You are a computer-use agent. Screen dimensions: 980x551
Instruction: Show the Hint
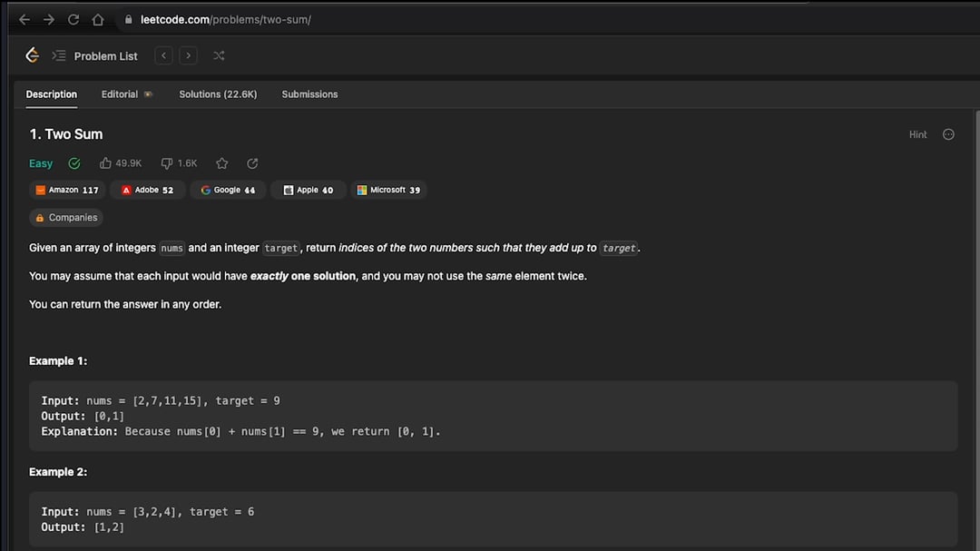pyautogui.click(x=917, y=134)
